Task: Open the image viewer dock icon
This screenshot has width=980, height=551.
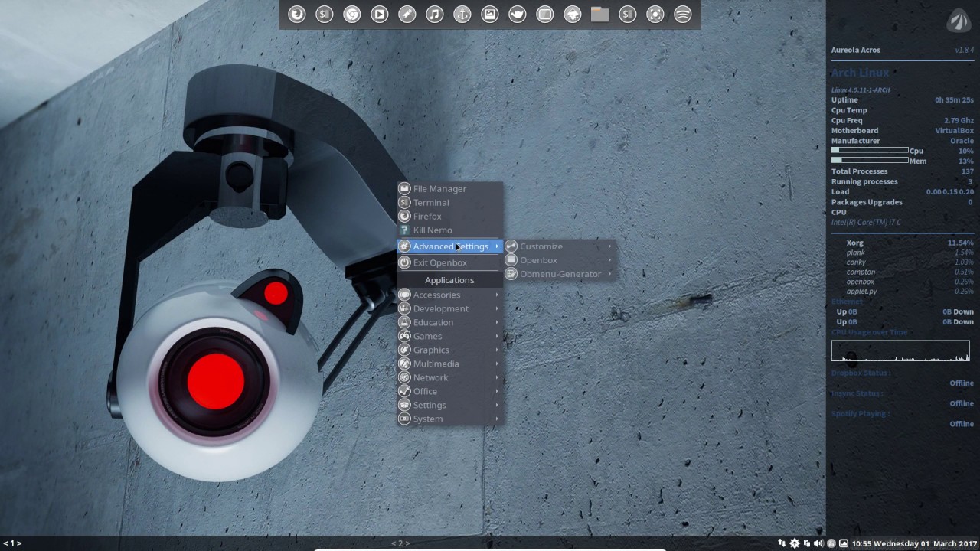Action: click(489, 14)
